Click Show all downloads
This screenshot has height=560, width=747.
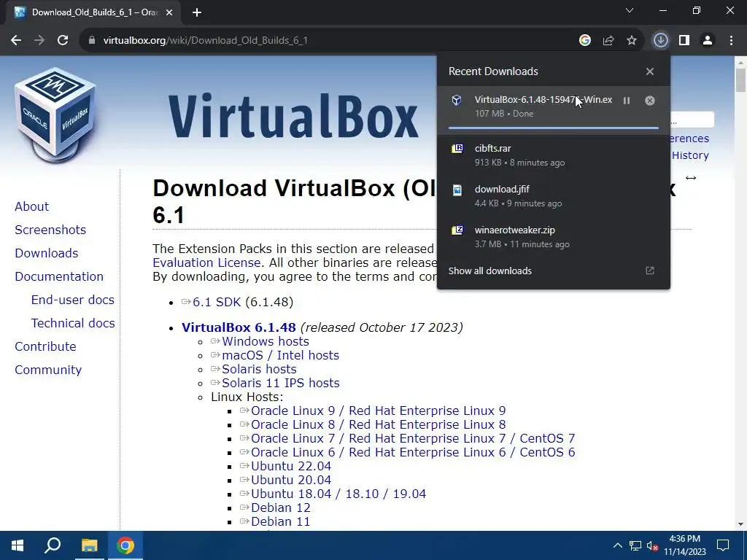click(x=489, y=271)
